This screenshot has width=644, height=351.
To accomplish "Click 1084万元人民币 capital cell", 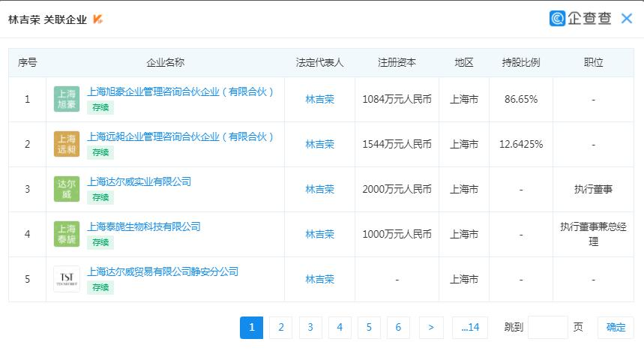I will 397,99.
